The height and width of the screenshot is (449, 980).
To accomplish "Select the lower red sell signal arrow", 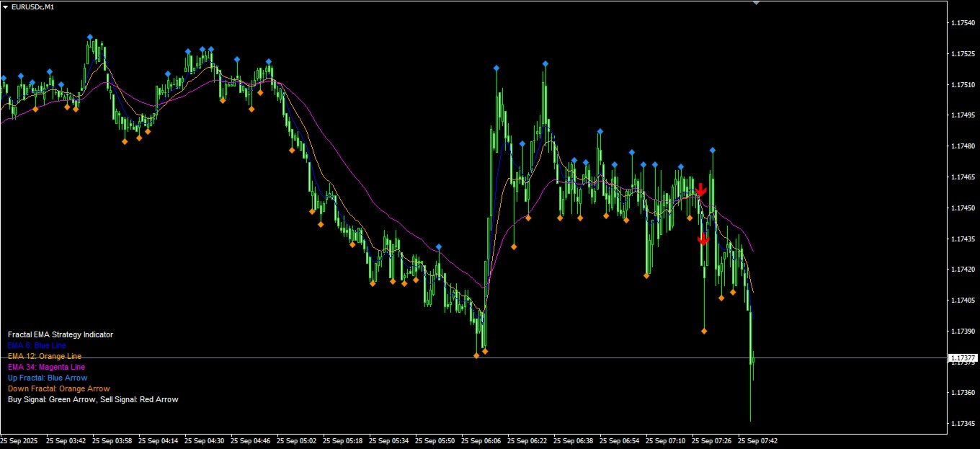I will tap(703, 239).
